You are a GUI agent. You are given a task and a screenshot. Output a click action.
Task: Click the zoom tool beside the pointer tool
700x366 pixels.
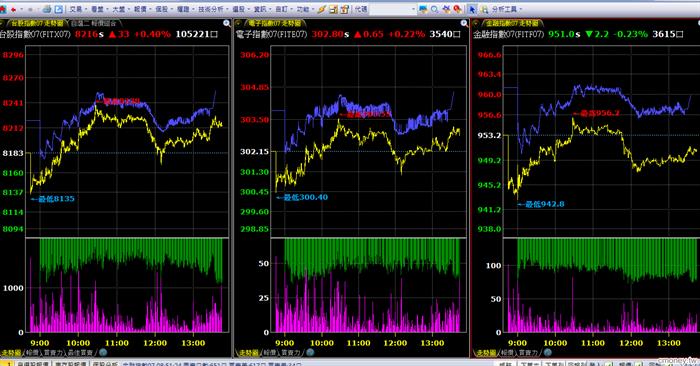(484, 9)
